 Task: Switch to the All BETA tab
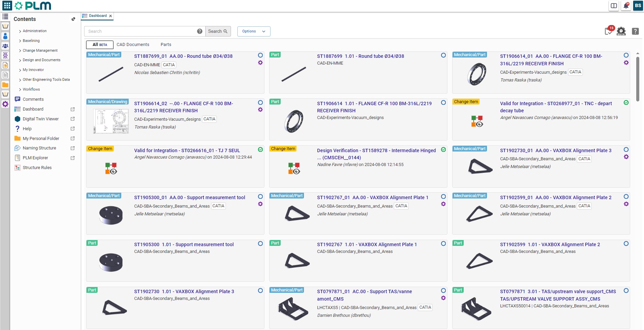point(100,45)
